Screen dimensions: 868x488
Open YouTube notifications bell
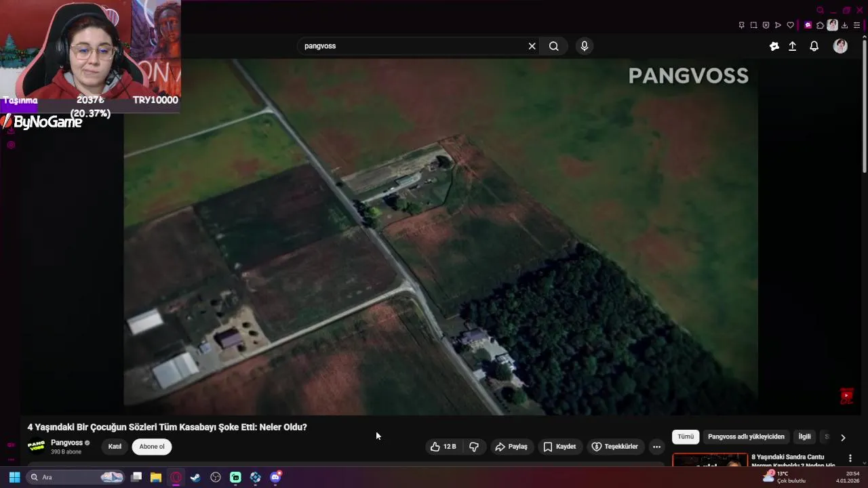coord(814,46)
